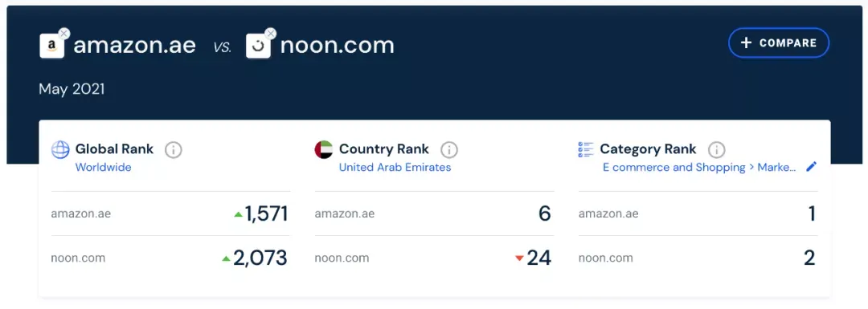The image size is (868, 309).
Task: Click the noon.com site logo icon
Action: tap(258, 47)
